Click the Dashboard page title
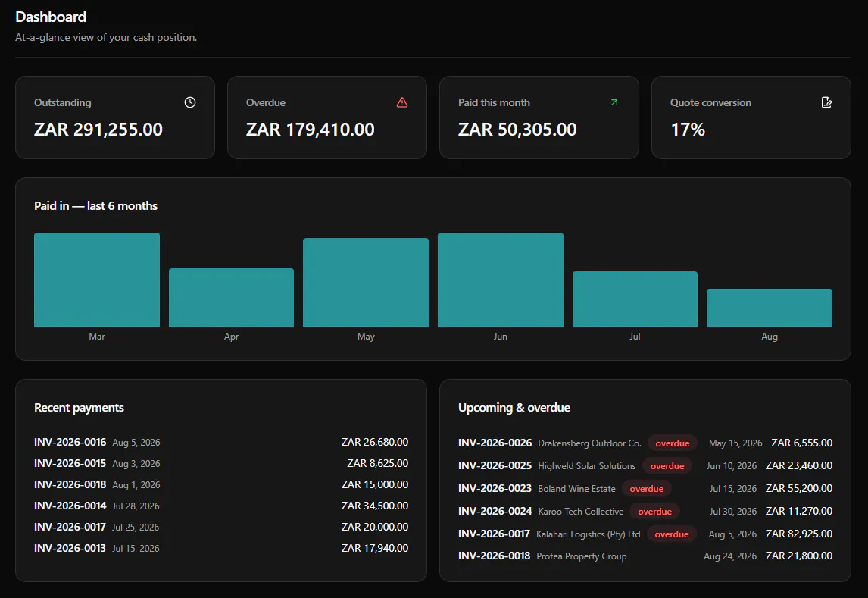 tap(51, 17)
